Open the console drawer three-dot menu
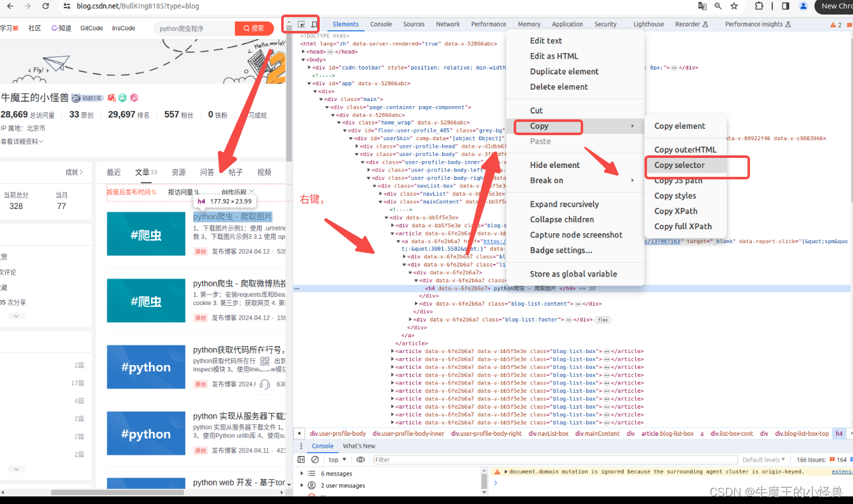Screen dimensions: 853x504 pyautogui.click(x=301, y=446)
